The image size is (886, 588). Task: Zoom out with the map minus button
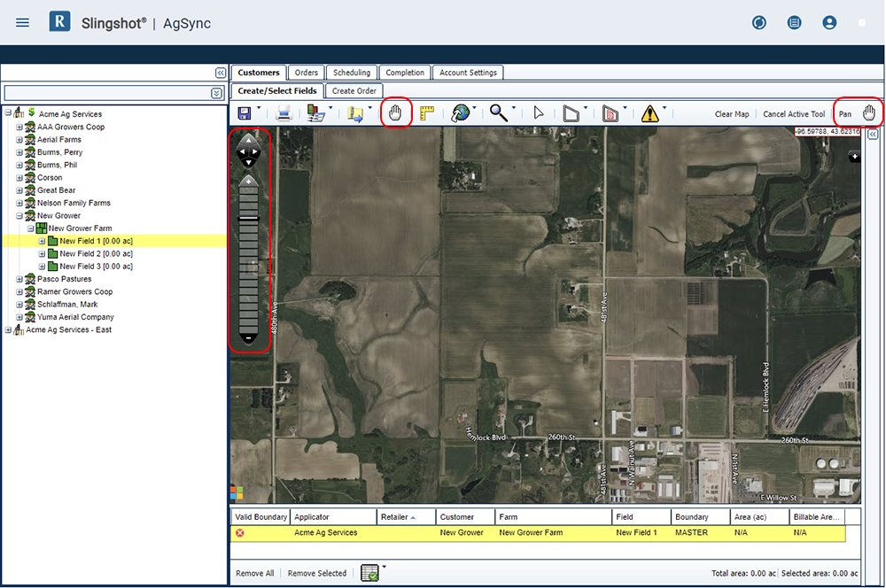click(248, 338)
